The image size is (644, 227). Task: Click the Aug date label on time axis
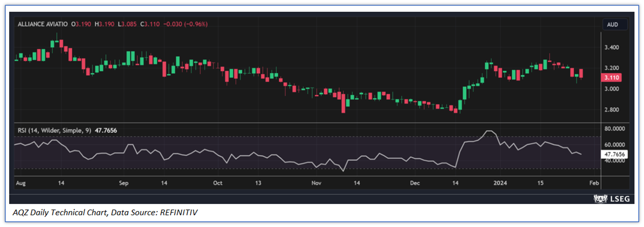tap(20, 183)
